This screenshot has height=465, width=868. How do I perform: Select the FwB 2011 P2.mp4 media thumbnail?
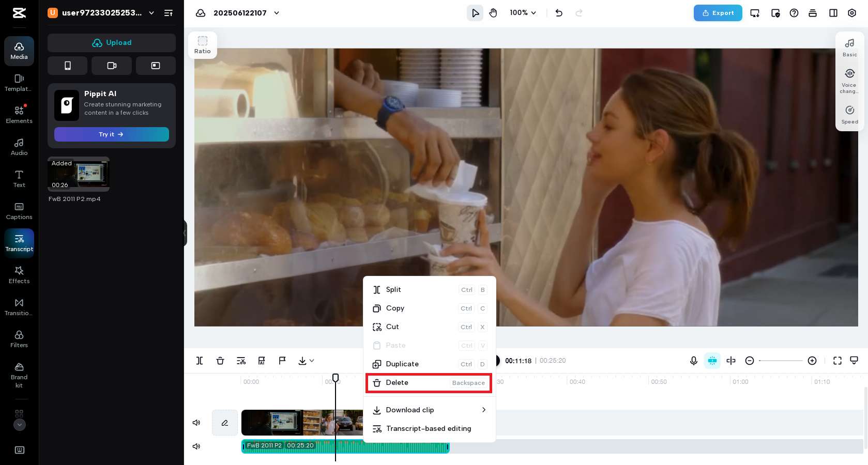point(79,174)
